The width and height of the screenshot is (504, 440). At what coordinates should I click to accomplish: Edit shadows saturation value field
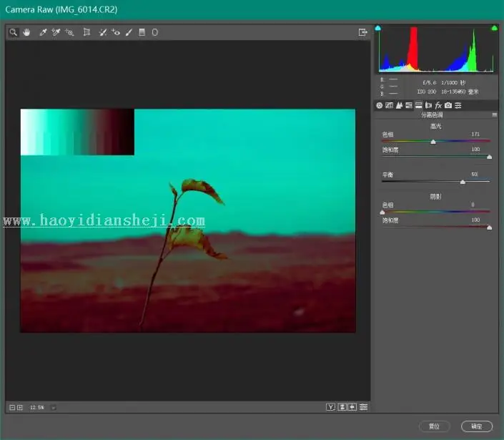pos(475,220)
